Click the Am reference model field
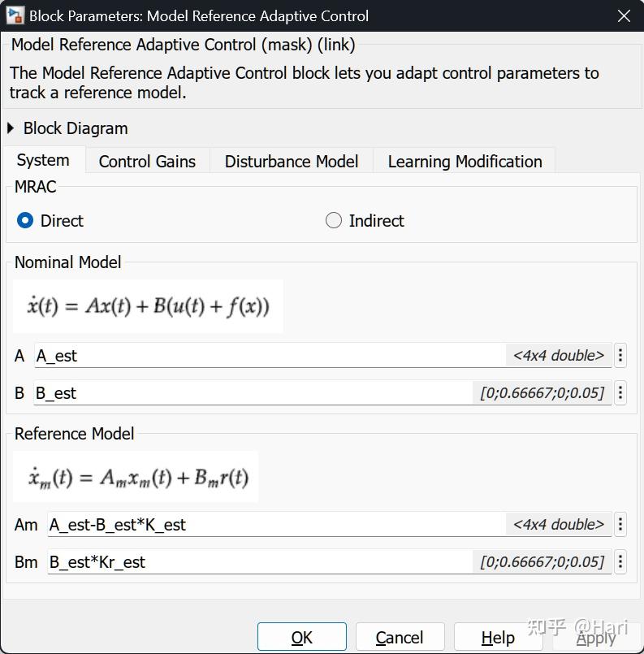 (x=276, y=525)
